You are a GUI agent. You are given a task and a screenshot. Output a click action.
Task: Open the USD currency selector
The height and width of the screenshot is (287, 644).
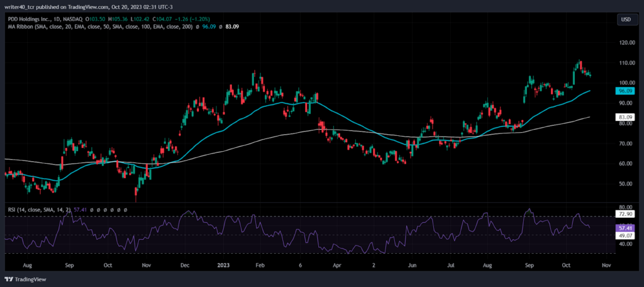626,20
